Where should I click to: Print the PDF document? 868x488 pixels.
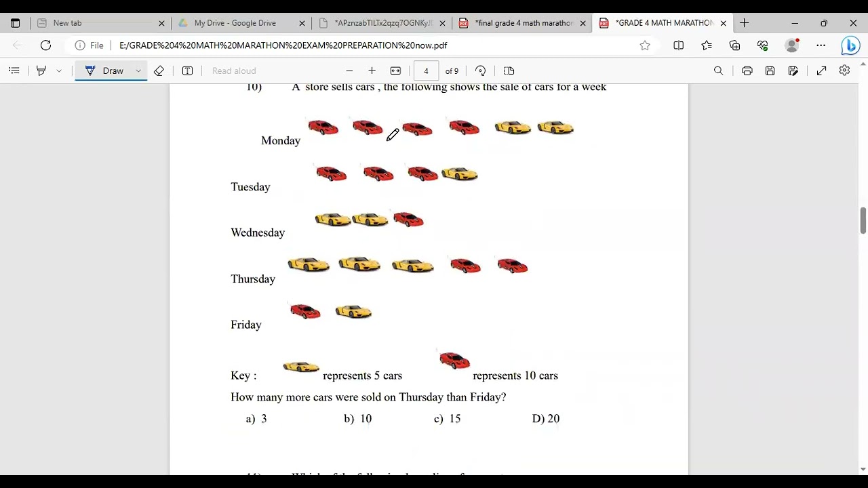747,70
